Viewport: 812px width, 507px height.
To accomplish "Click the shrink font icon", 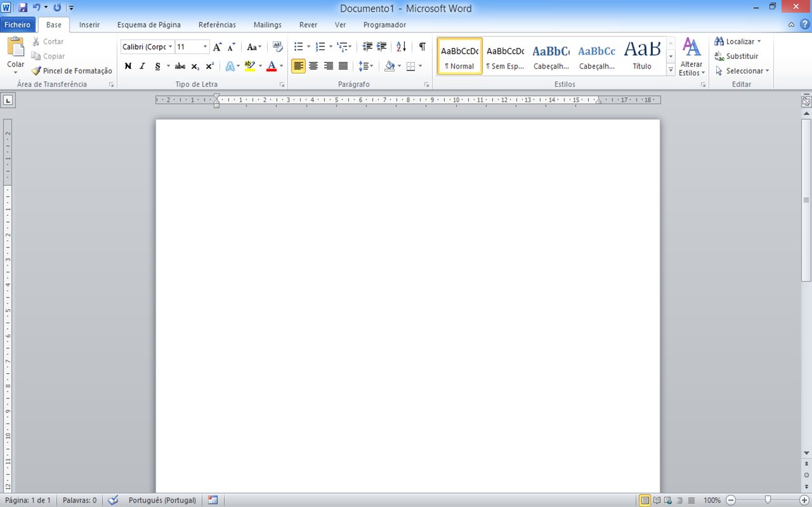I will point(232,47).
